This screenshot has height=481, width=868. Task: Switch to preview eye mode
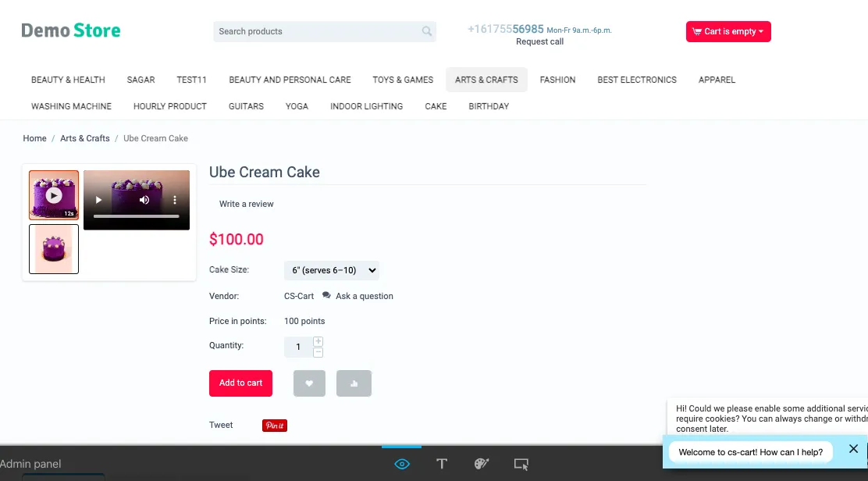pos(402,464)
